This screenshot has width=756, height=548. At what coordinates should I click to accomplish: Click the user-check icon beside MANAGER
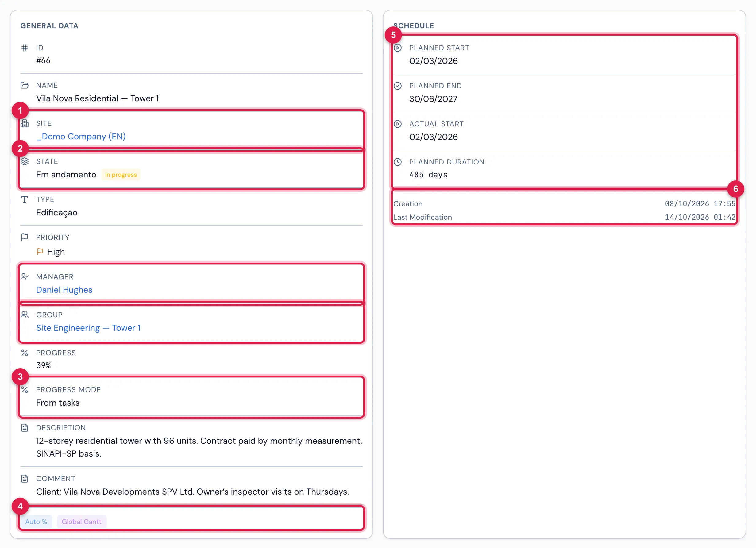[24, 277]
